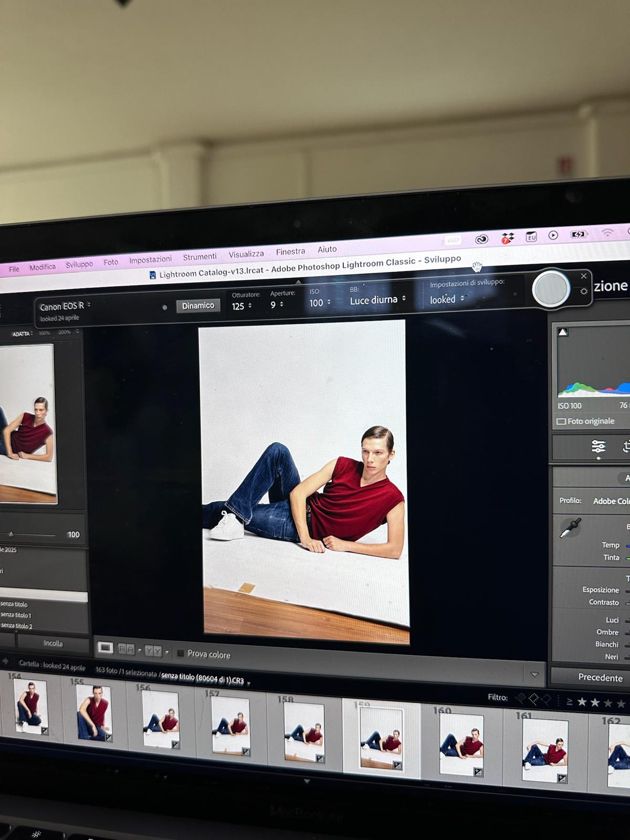Toggle the shadow clipping triangle in histogram

563,332
